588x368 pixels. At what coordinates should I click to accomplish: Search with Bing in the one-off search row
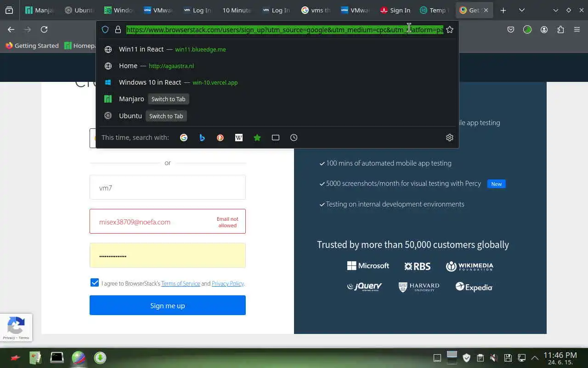(202, 138)
